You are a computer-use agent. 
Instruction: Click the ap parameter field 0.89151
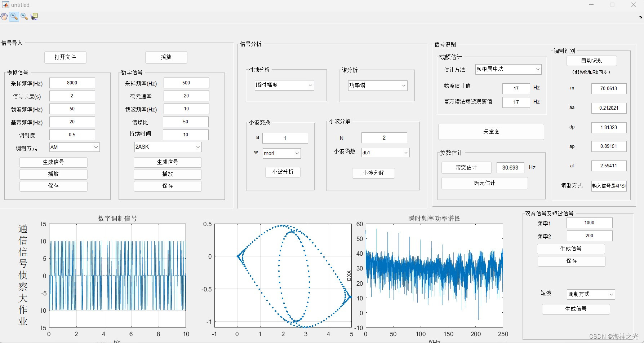[x=609, y=146]
